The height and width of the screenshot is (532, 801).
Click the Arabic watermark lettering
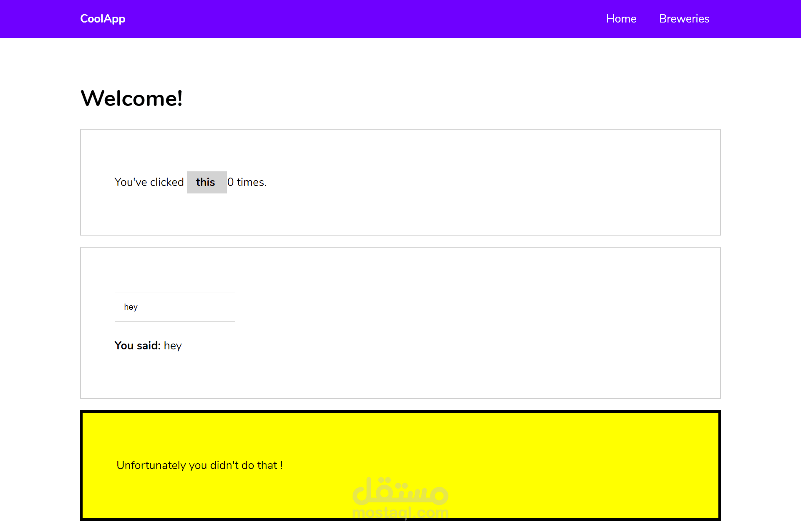(400, 491)
